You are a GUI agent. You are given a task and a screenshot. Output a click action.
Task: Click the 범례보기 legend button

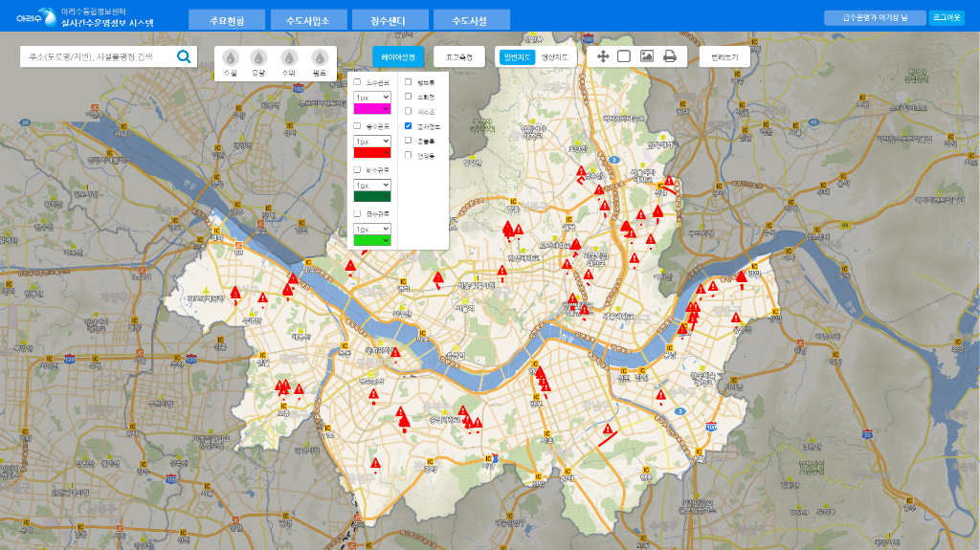(724, 56)
